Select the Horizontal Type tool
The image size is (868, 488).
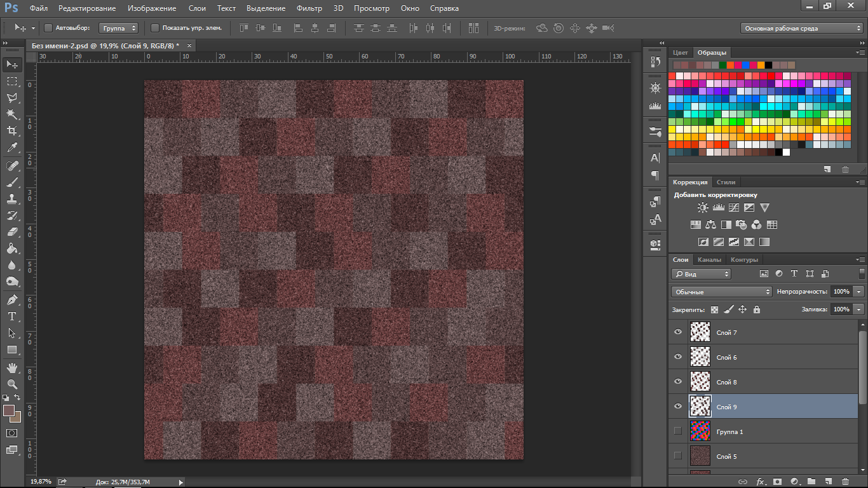[x=11, y=316]
